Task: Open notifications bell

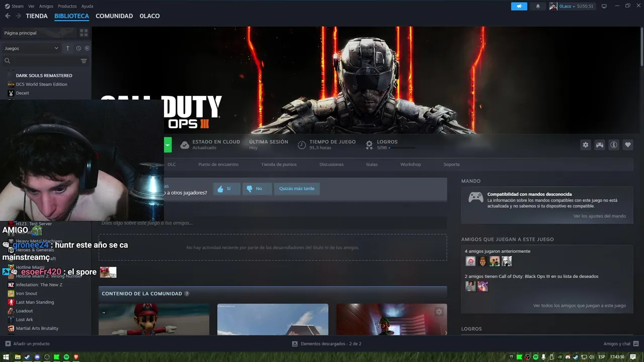Action: click(538, 6)
